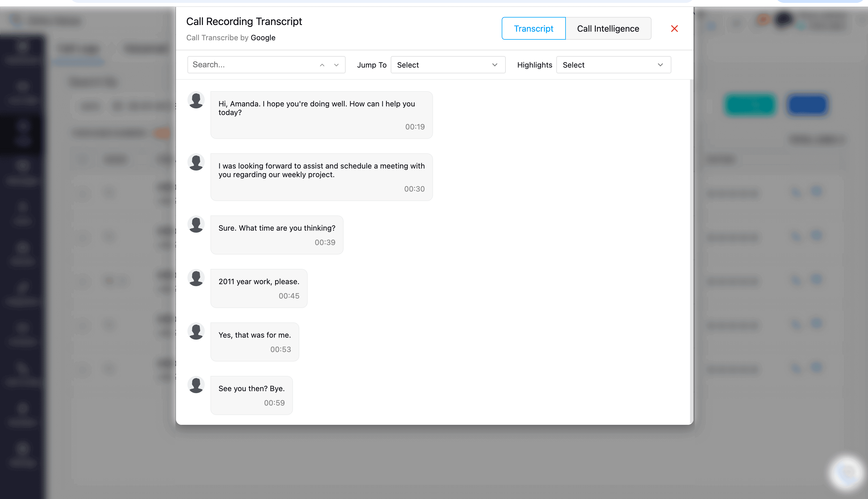Click the 00:39 timestamp
Image resolution: width=868 pixels, height=499 pixels.
(x=325, y=242)
